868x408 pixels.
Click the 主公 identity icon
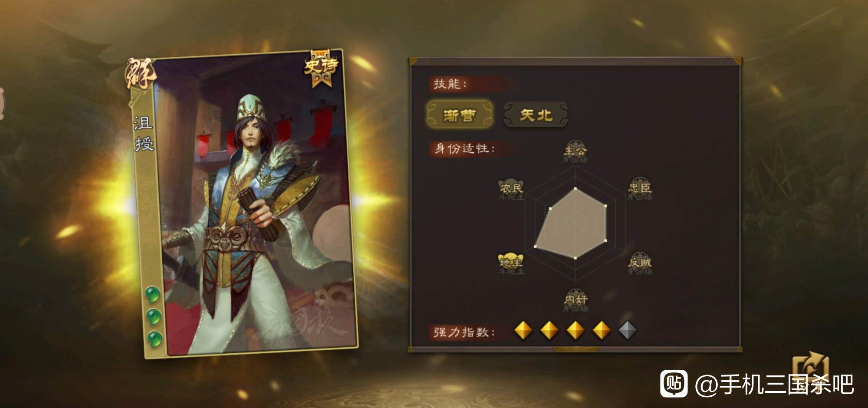click(x=575, y=151)
